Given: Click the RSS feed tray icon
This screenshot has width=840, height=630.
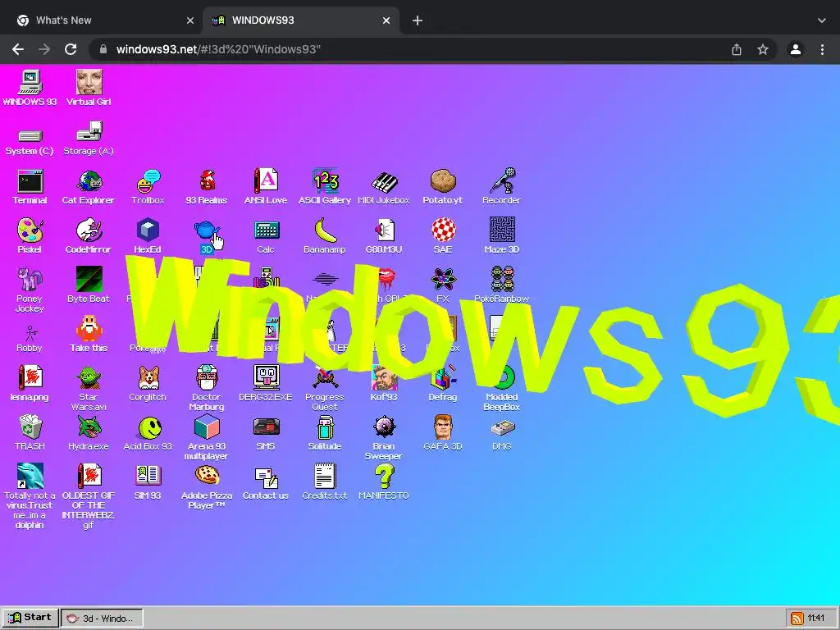Looking at the screenshot, I should click(x=797, y=619).
